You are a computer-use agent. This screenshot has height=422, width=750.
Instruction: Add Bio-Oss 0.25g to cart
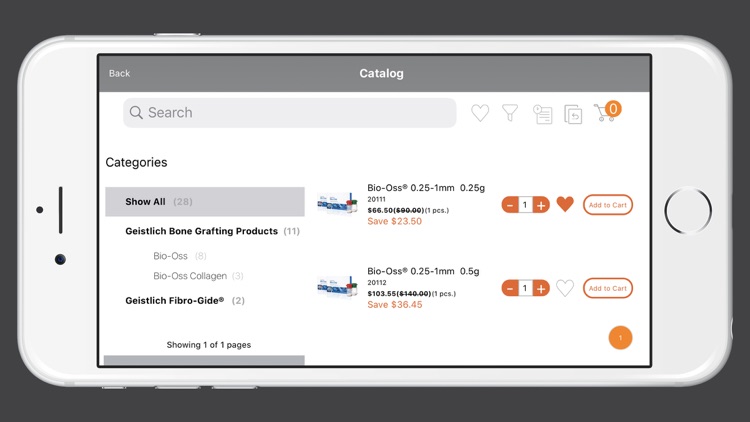pos(607,205)
